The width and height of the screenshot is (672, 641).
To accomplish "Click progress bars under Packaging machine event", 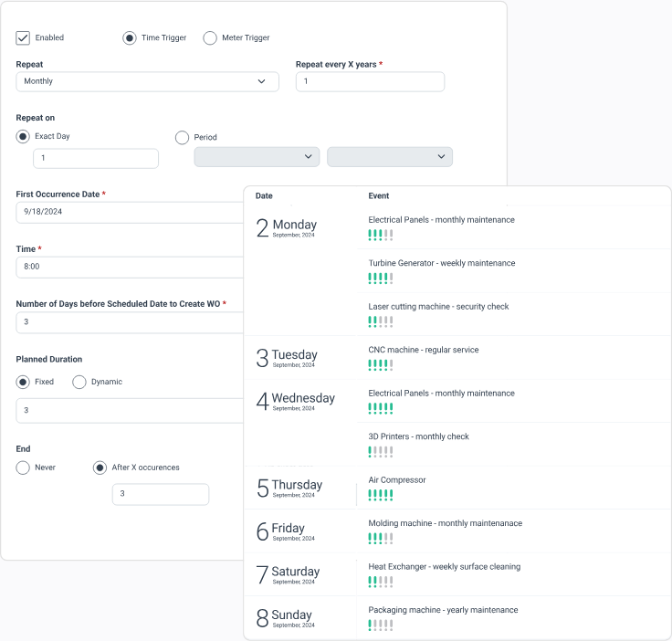I will click(x=381, y=625).
